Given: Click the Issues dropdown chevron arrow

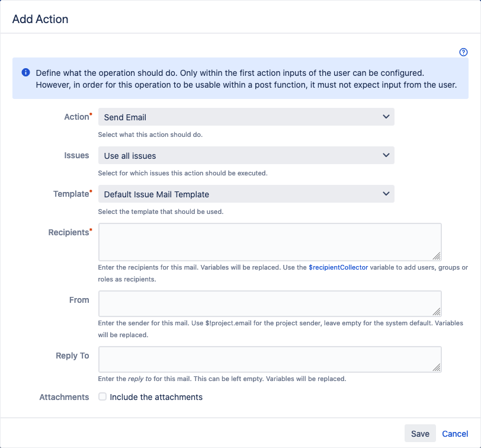Looking at the screenshot, I should pos(386,155).
